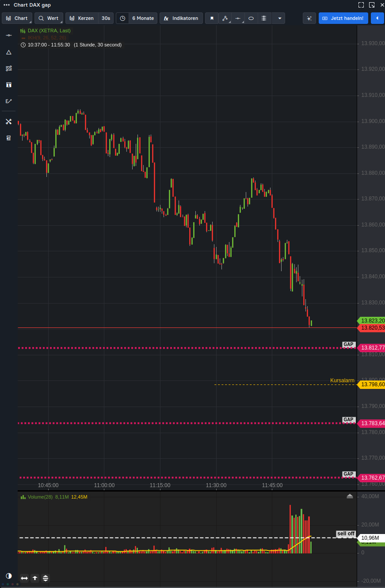Select the ellipse drawing icon
Screen dimensions: 385x588
[251, 18]
